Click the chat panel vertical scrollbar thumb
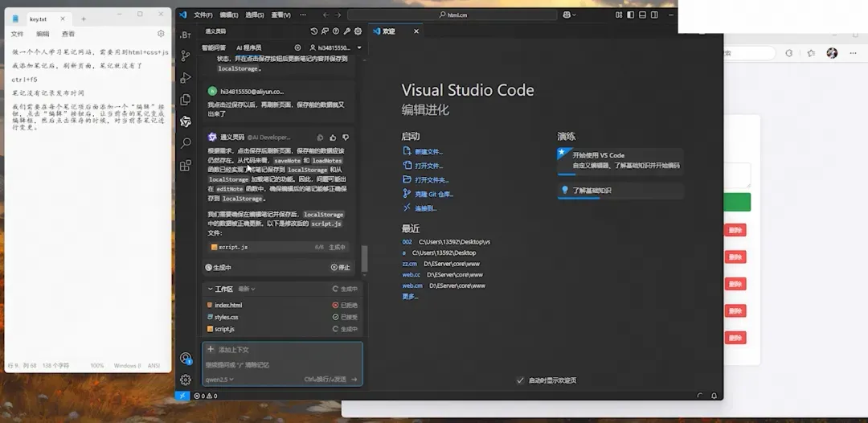This screenshot has width=868, height=423. (364, 259)
